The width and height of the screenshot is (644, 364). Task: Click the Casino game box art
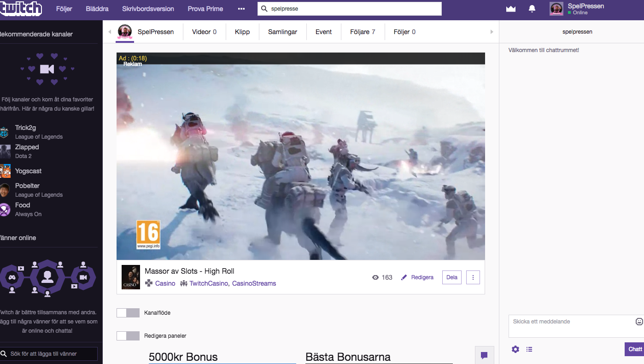click(131, 277)
